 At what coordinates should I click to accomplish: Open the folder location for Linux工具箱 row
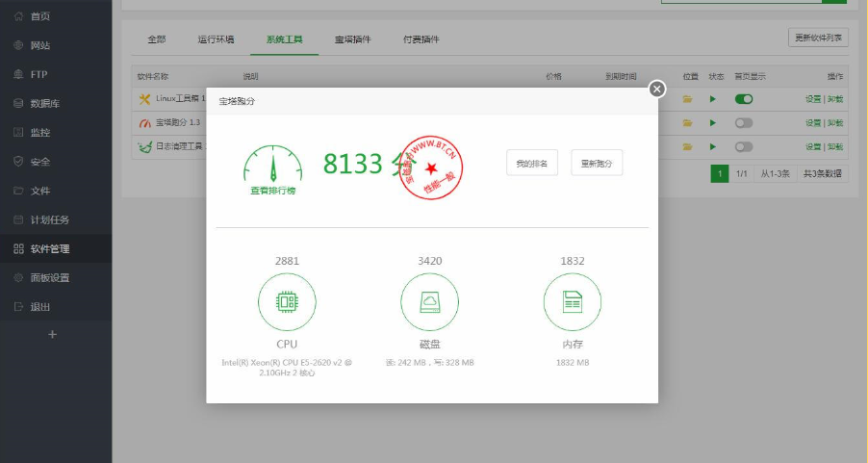click(x=687, y=99)
